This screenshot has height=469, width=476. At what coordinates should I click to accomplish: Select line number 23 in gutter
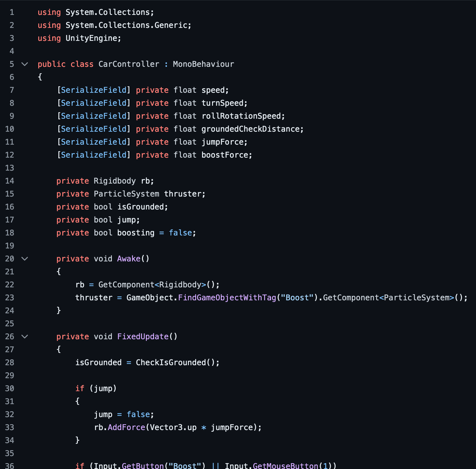[x=10, y=298]
